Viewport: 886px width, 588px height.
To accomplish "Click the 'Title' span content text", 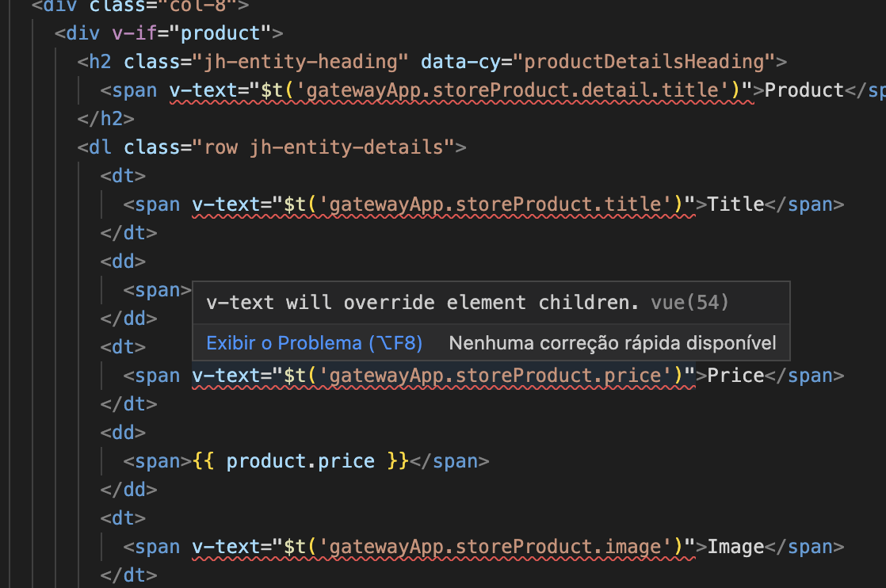I will point(735,204).
